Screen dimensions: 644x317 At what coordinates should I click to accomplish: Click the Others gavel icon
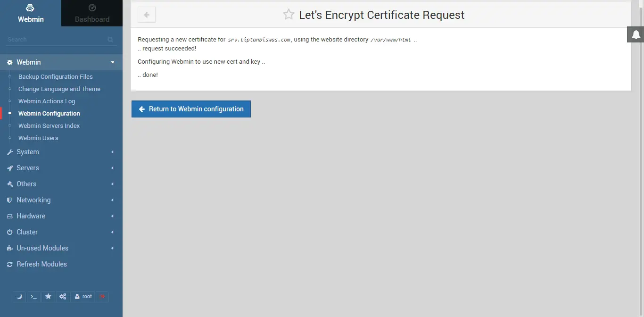(10, 184)
